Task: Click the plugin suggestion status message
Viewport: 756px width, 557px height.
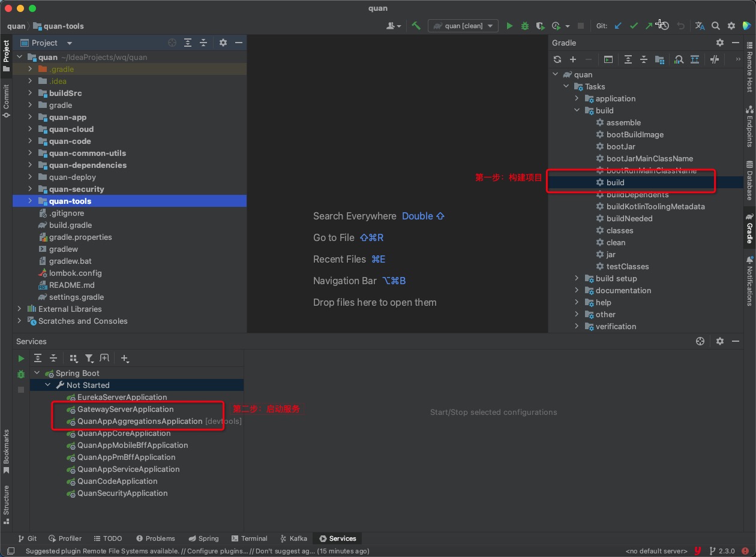Action: coord(197,551)
